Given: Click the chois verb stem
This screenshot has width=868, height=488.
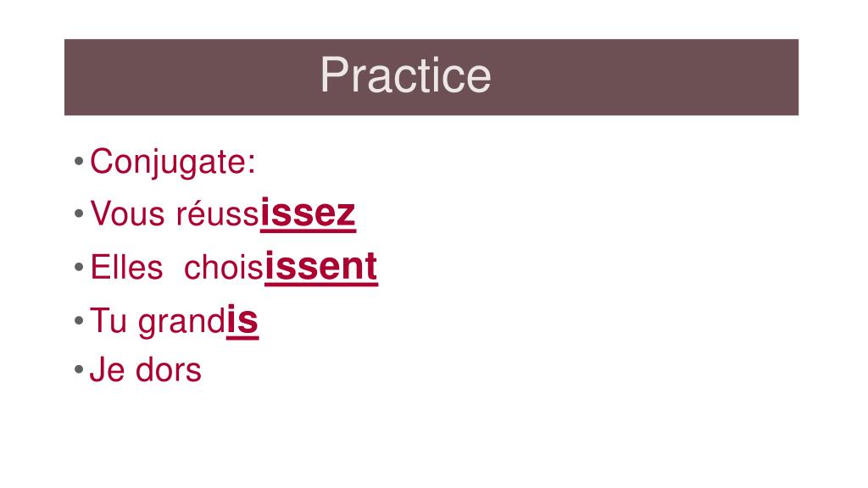Looking at the screenshot, I should tap(224, 267).
